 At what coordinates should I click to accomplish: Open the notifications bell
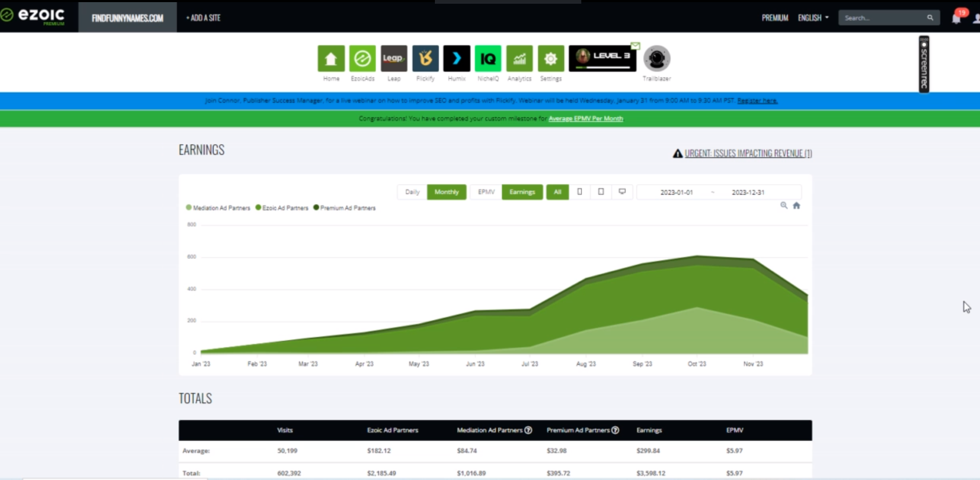956,18
